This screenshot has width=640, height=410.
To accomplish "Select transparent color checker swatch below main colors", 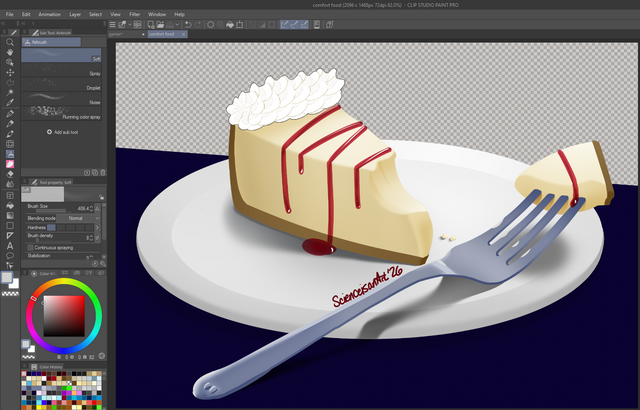I will [10, 293].
